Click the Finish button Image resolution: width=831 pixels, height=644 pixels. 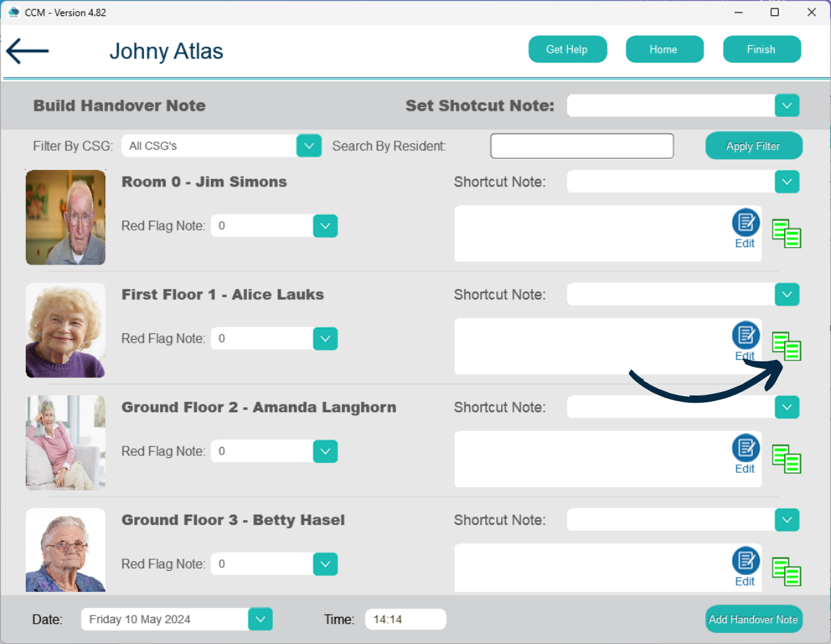(x=761, y=49)
